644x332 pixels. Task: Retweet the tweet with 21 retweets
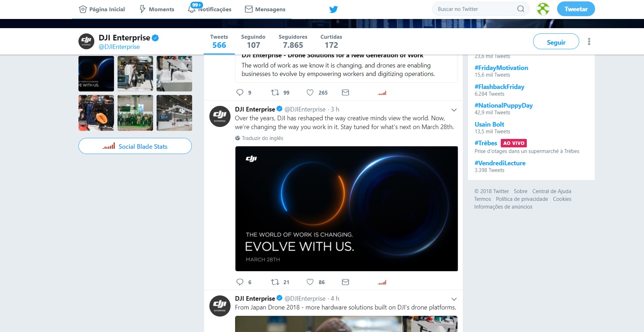pyautogui.click(x=275, y=282)
